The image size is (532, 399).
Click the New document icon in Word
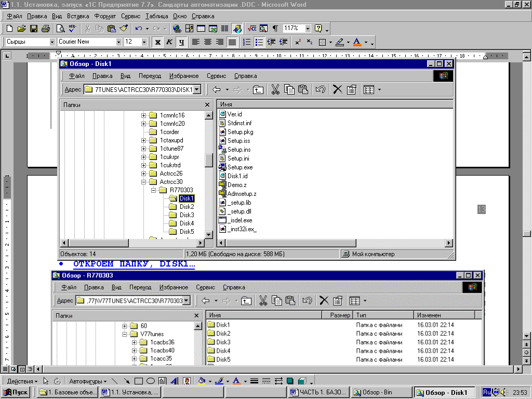tap(9, 29)
